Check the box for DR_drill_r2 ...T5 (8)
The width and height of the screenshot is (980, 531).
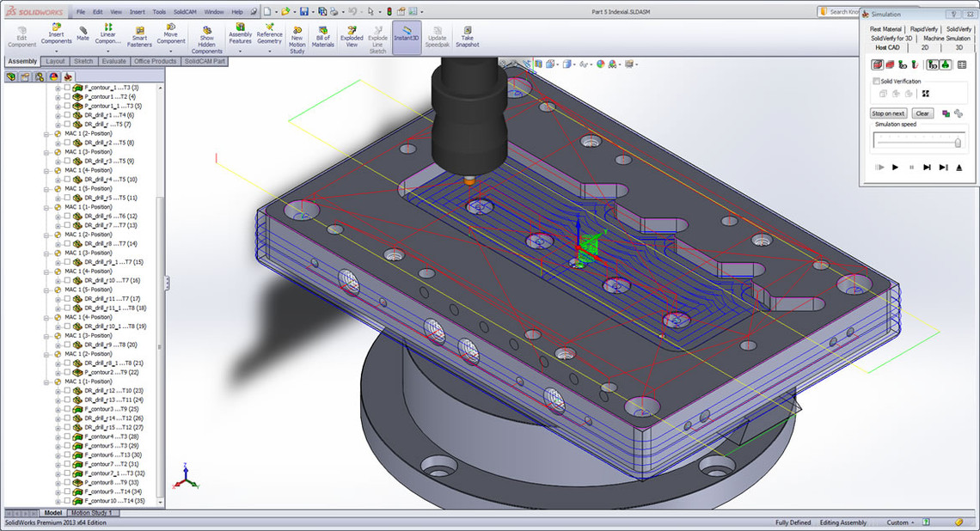tap(67, 143)
